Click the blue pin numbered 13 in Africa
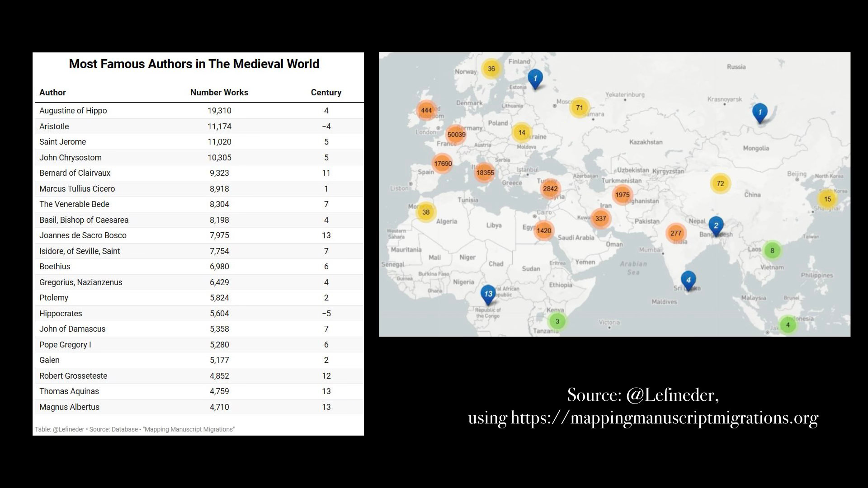 [488, 295]
